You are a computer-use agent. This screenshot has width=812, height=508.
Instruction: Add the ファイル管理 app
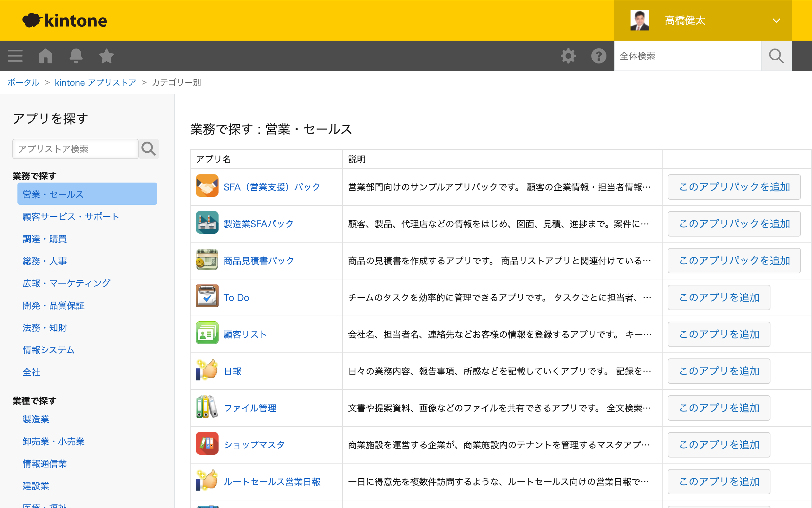(719, 408)
